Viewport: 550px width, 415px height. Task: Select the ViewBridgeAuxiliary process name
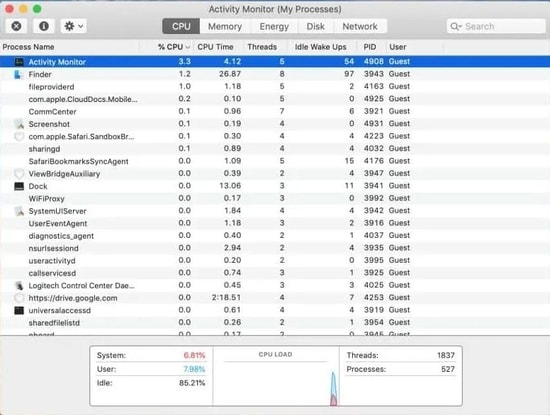click(64, 174)
